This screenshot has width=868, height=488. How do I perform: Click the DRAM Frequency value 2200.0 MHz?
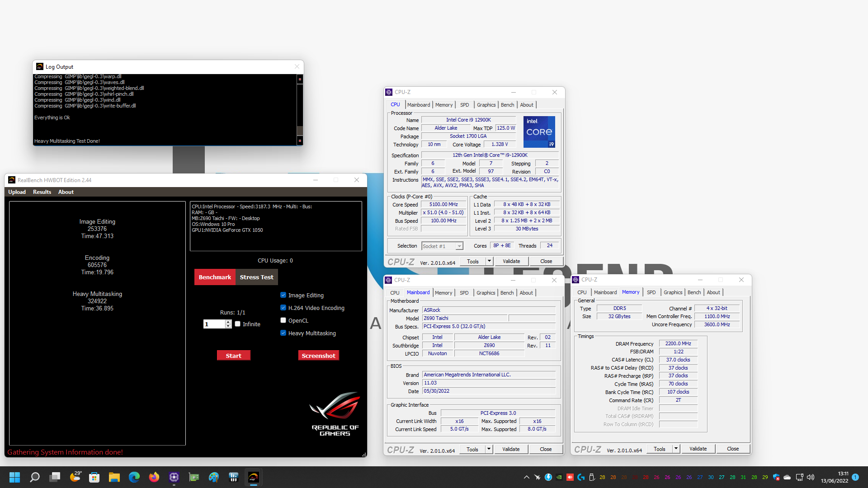[678, 344]
